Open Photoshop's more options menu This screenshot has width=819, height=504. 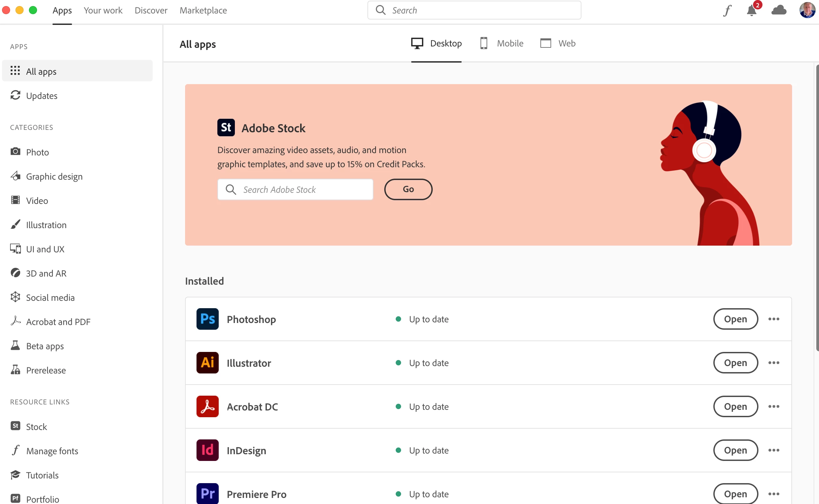click(774, 319)
